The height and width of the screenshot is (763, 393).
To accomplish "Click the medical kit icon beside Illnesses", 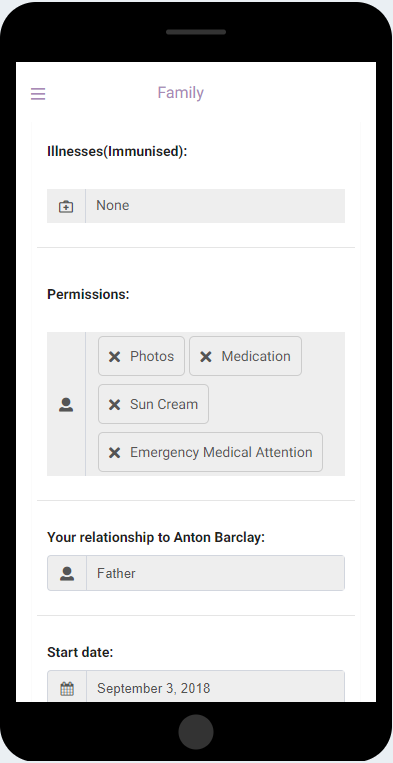I will click(66, 206).
